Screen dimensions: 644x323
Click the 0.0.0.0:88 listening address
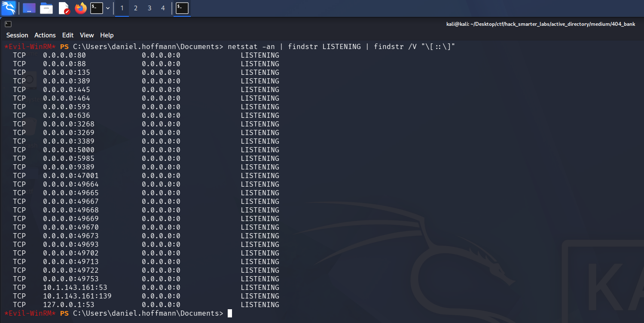(x=64, y=64)
